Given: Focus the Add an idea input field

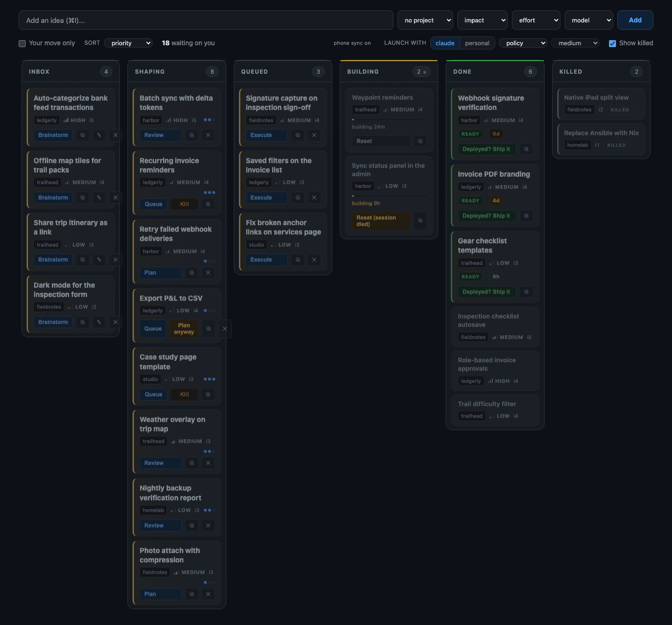Looking at the screenshot, I should tap(206, 20).
